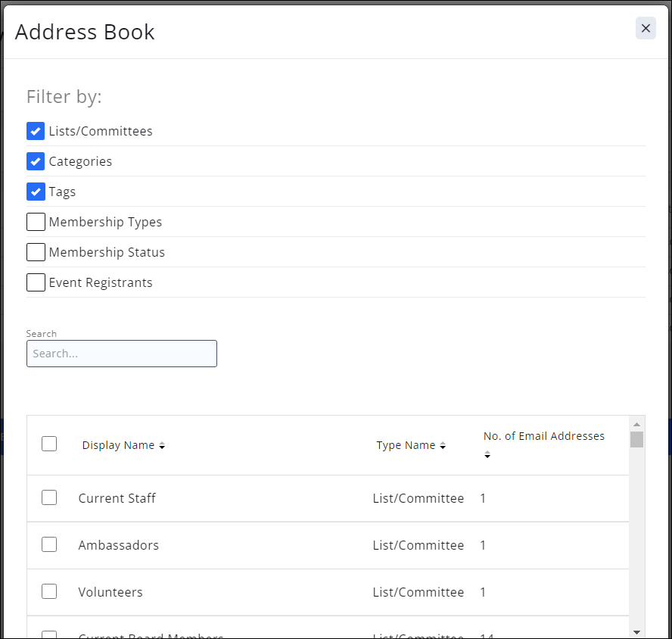Screen dimensions: 672x639
Task: Select the Ambassadors row checkbox
Action: (x=49, y=544)
